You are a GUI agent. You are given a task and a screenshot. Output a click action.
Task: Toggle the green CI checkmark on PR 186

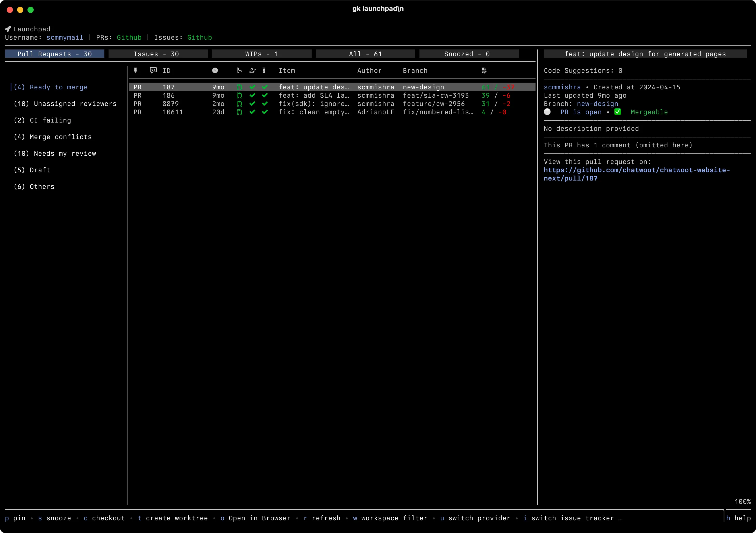coord(252,96)
